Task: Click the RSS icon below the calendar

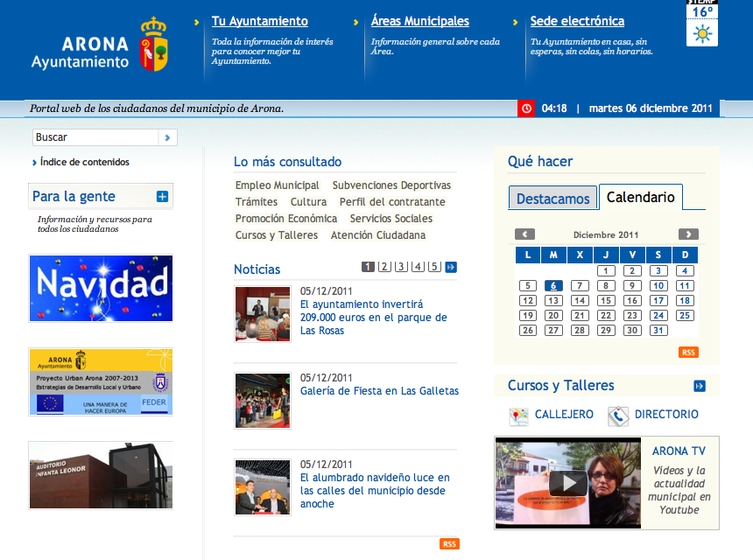Action: pos(688,352)
